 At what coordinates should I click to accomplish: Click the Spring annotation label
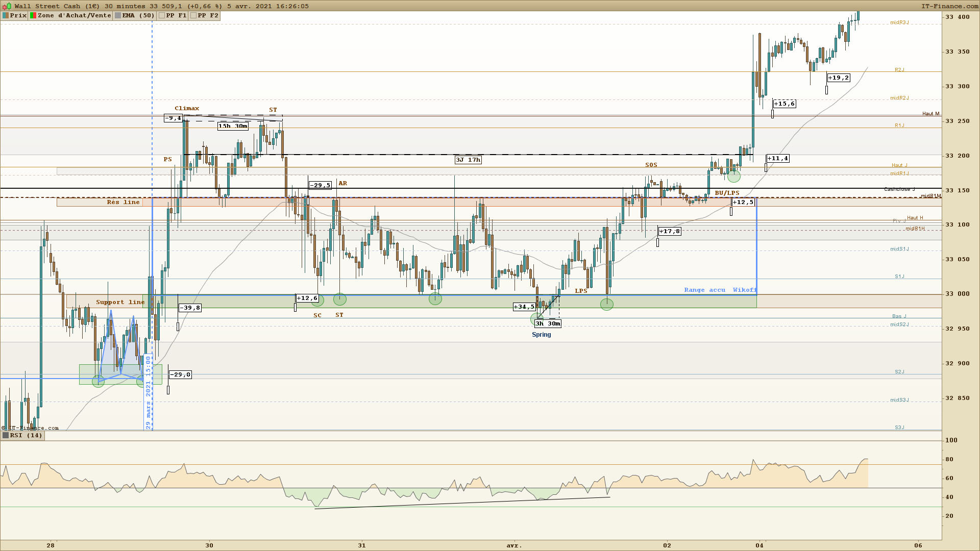(x=541, y=335)
